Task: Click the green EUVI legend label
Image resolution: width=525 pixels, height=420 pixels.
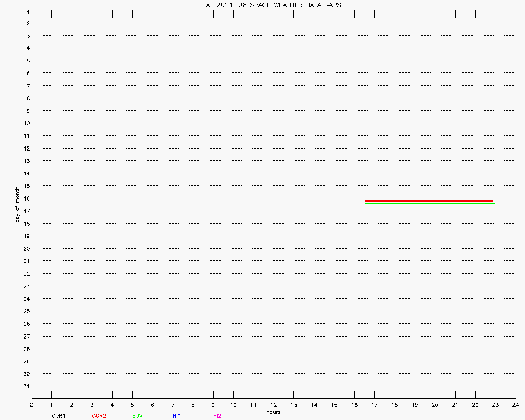Action: coord(138,416)
